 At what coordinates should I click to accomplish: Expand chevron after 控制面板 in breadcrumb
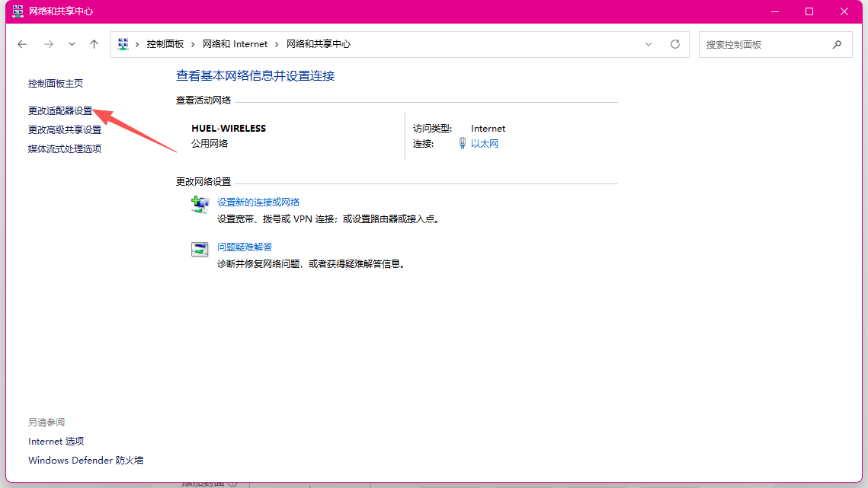(193, 44)
